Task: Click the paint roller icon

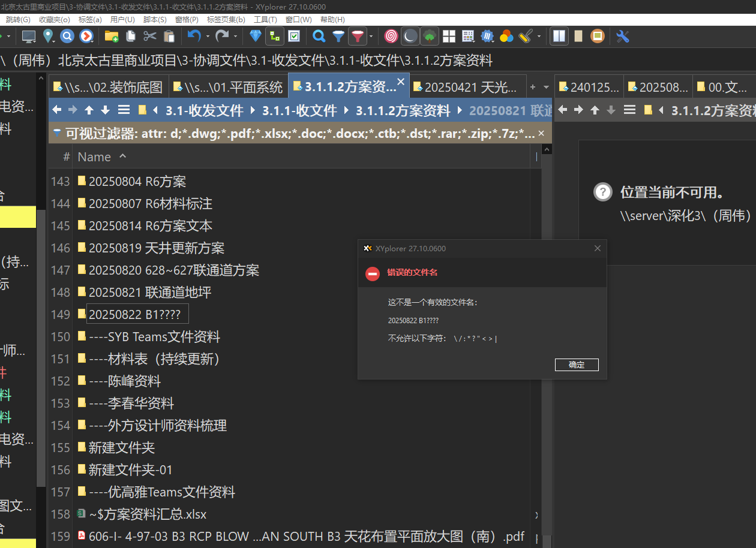Action: coord(526,37)
